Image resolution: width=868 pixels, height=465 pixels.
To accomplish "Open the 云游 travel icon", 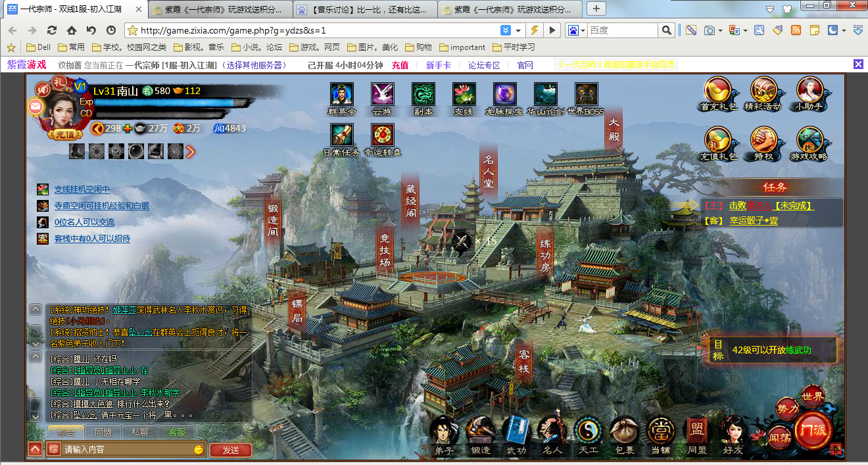I will (x=382, y=99).
